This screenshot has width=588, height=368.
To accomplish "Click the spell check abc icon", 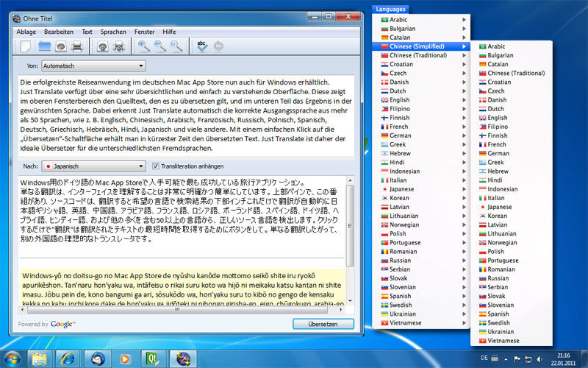I will (x=202, y=46).
